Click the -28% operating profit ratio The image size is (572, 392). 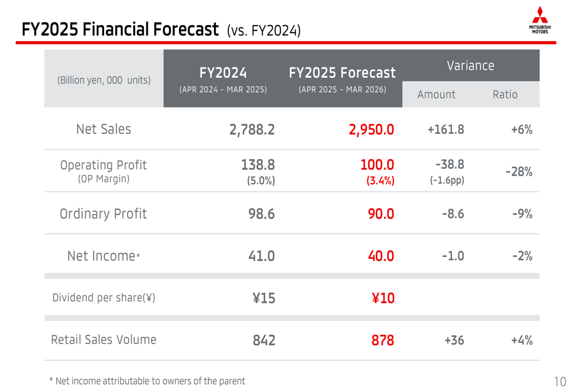point(519,172)
